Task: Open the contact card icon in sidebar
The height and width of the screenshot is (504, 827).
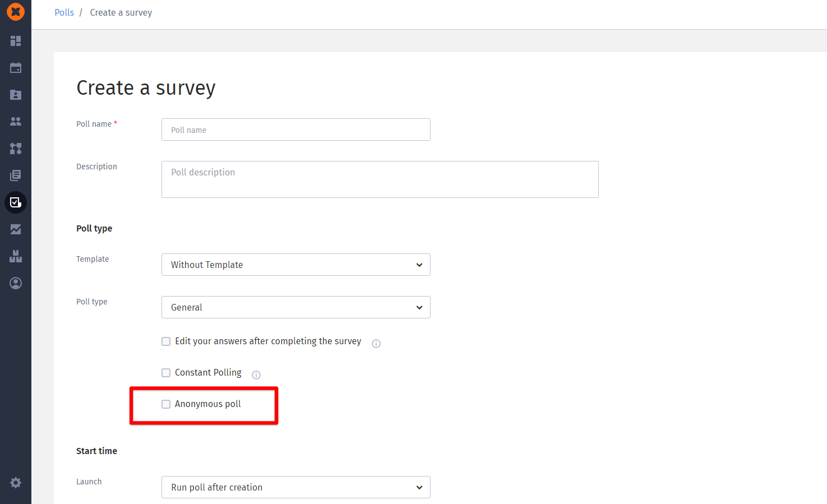Action: tap(16, 95)
